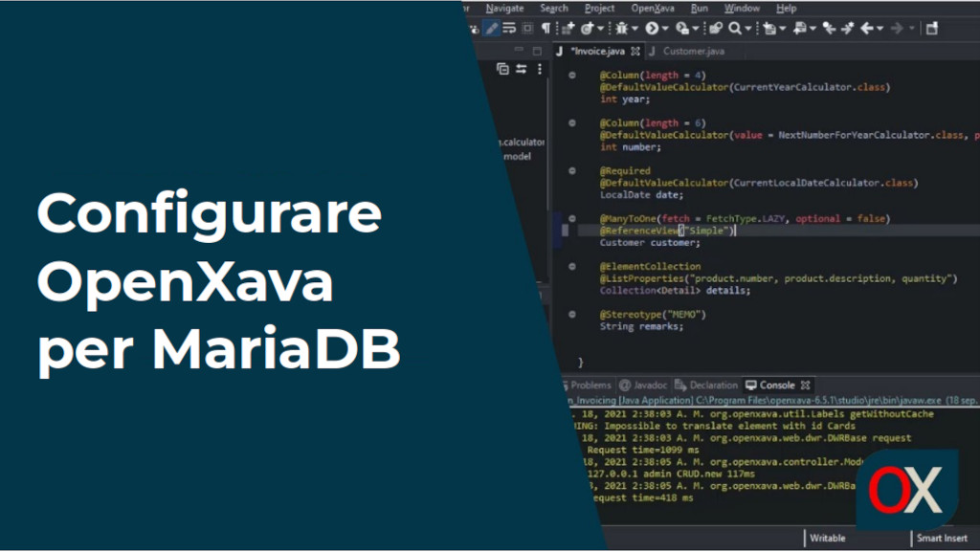Show the Javadoc view tab
Image resolution: width=980 pixels, height=552 pixels.
pos(644,386)
